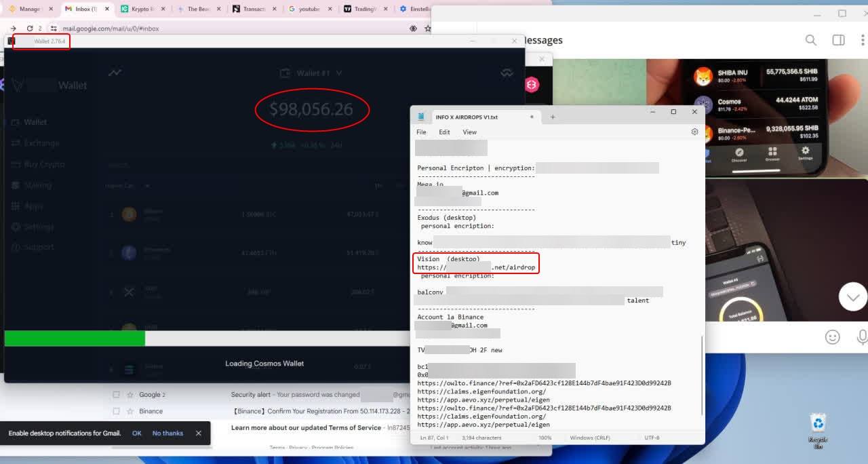
Task: Open Notepad settings gear icon
Action: 694,132
